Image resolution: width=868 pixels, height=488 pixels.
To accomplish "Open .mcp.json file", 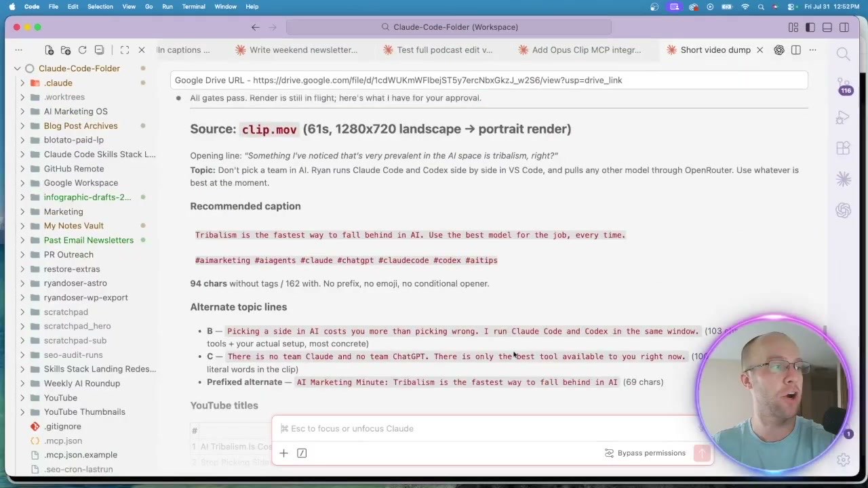I will click(x=63, y=441).
